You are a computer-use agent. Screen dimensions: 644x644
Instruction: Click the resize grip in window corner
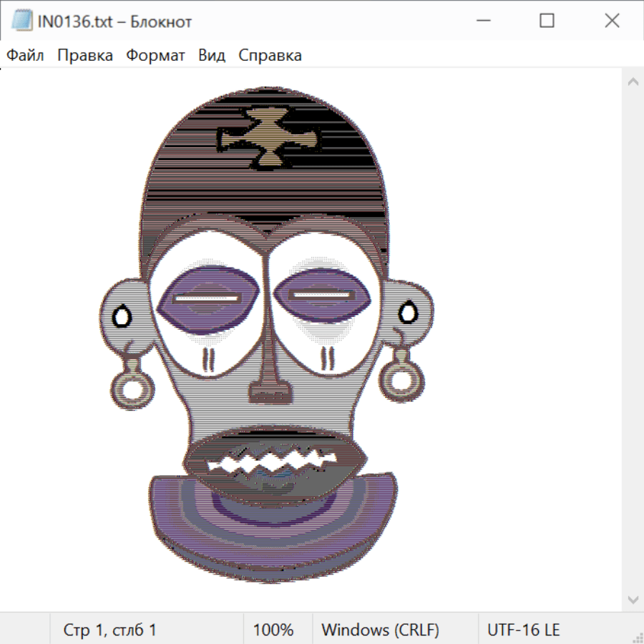(637, 637)
